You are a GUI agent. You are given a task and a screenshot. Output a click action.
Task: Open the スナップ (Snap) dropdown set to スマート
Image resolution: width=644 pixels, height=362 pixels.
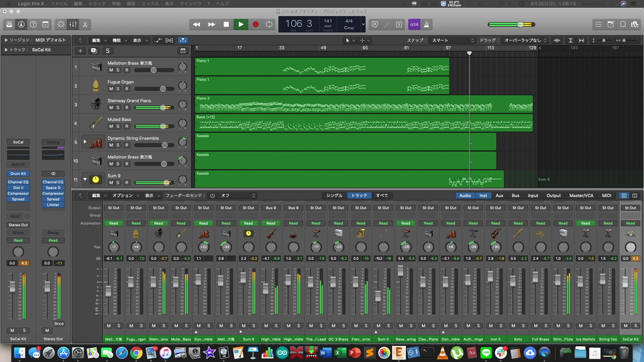tap(451, 40)
